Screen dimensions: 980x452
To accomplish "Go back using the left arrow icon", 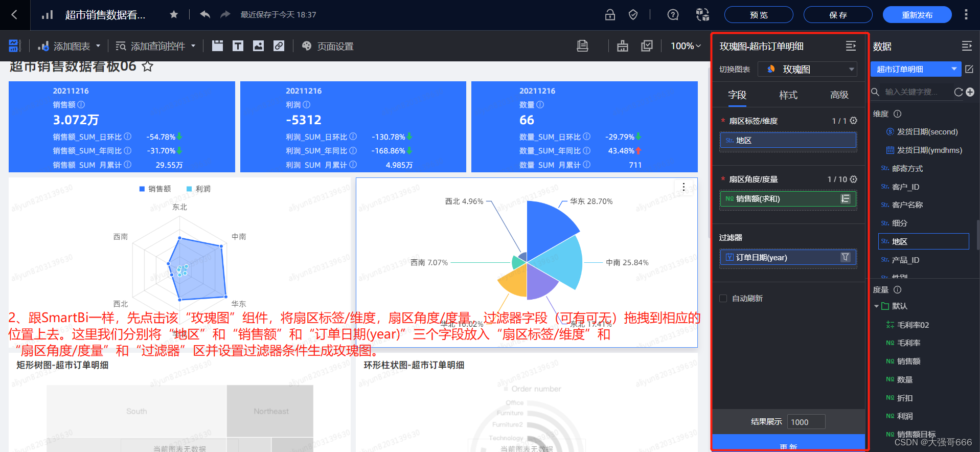I will click(x=14, y=15).
